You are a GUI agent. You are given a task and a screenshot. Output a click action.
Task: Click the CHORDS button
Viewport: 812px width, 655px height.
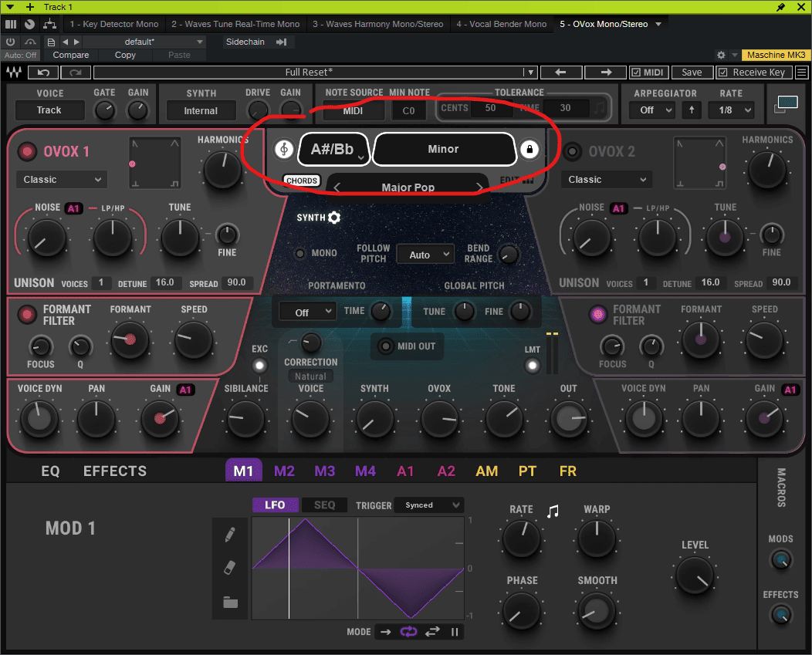[x=302, y=181]
